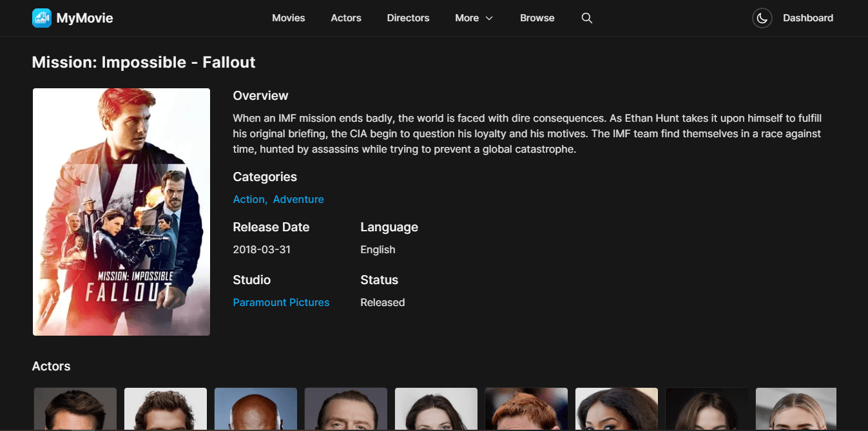Image resolution: width=868 pixels, height=431 pixels.
Task: Open the Actors nav item
Action: click(x=346, y=18)
